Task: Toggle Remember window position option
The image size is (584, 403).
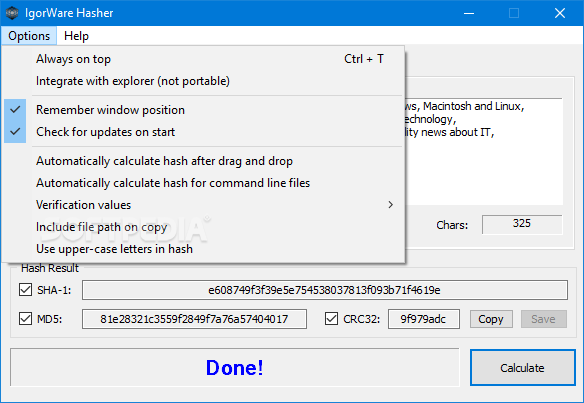Action: point(203,110)
